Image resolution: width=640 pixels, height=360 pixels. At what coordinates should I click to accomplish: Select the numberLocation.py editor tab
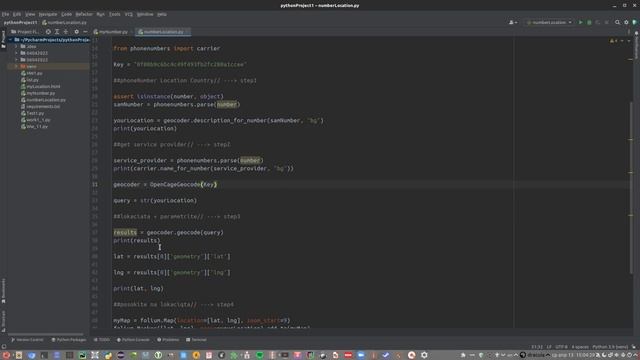point(163,32)
